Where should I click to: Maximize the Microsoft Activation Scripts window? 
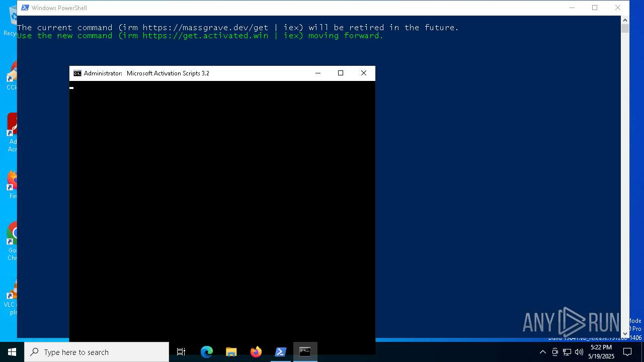coord(341,73)
